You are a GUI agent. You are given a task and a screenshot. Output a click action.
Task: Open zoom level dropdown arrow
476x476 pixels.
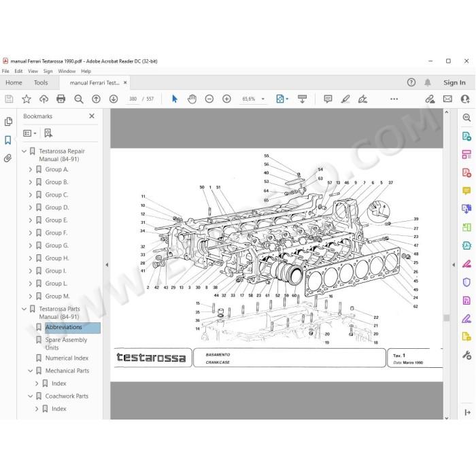tap(263, 99)
